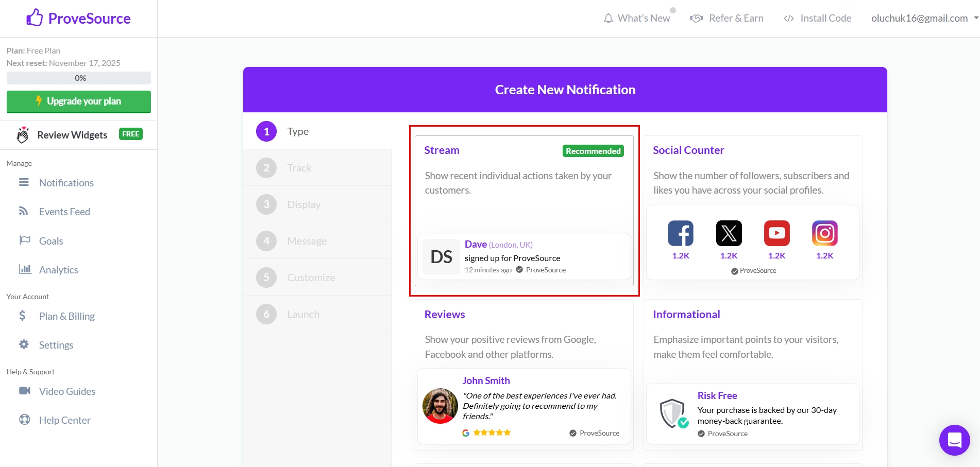Open the Refer & Earn page
The width and height of the screenshot is (980, 467).
point(726,18)
